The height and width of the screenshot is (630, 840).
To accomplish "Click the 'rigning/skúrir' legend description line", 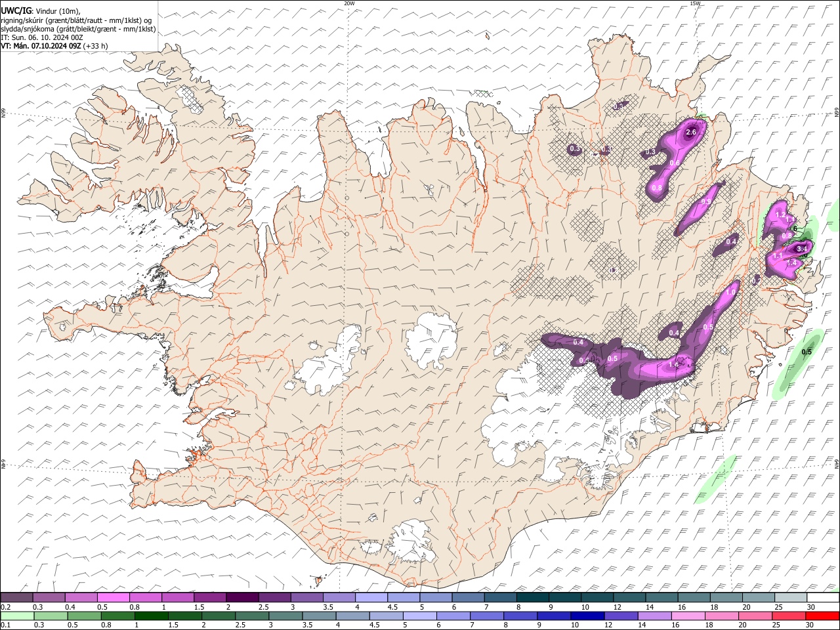I will click(x=76, y=20).
